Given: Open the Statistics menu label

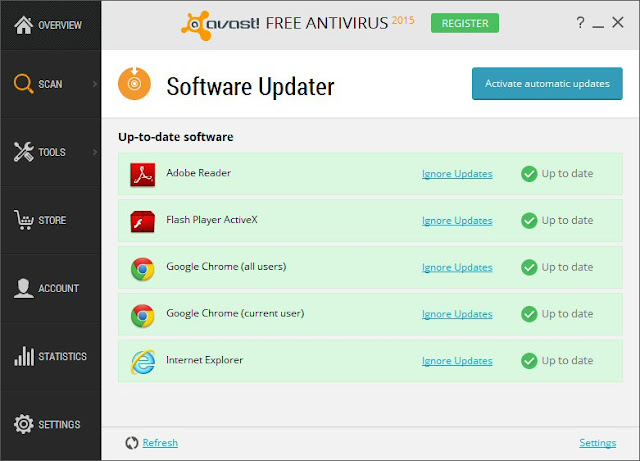Looking at the screenshot, I should [x=62, y=356].
